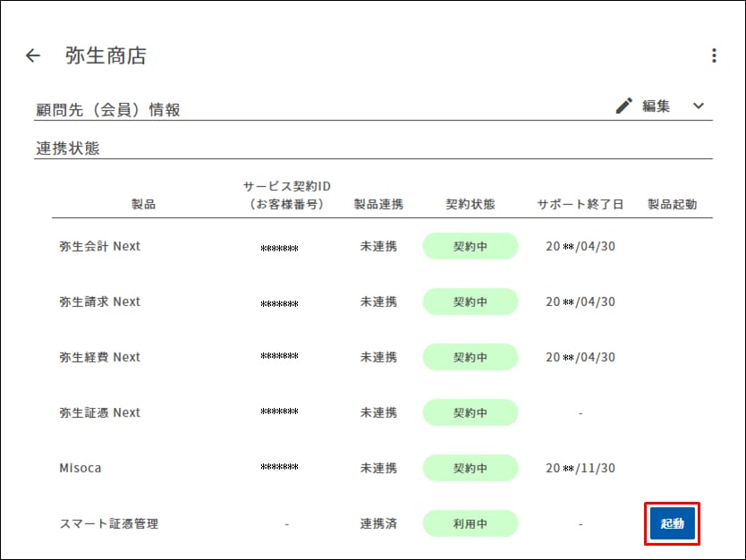746x560 pixels.
Task: Click the 起動 launch button for スマート証憑管理
Action: point(673,523)
